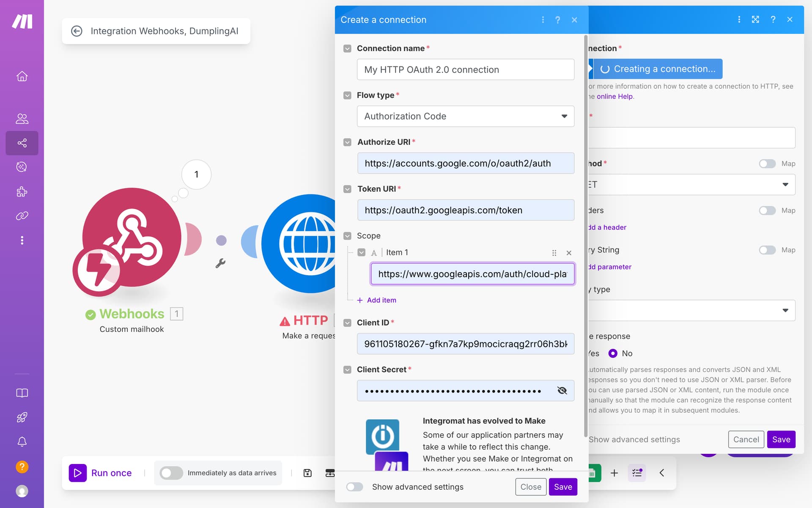Viewport: 812px width, 508px height.
Task: Collapse the Client Secret section checkbox
Action: tap(347, 370)
